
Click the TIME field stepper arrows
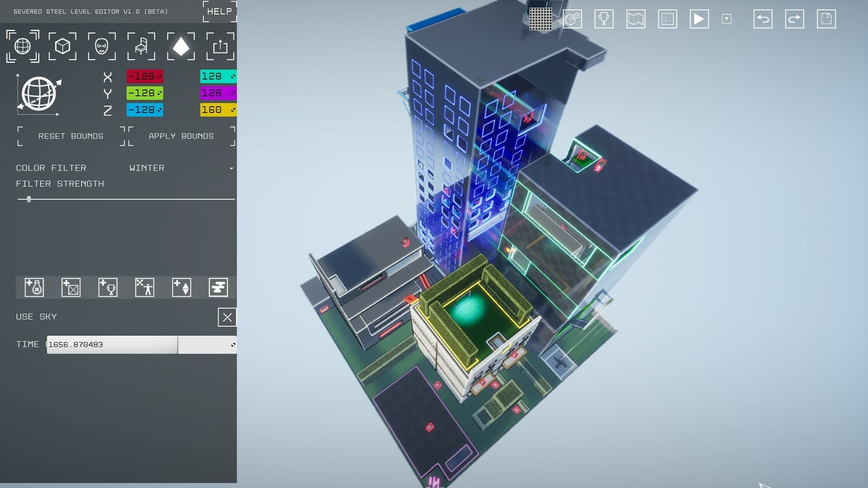(x=233, y=345)
